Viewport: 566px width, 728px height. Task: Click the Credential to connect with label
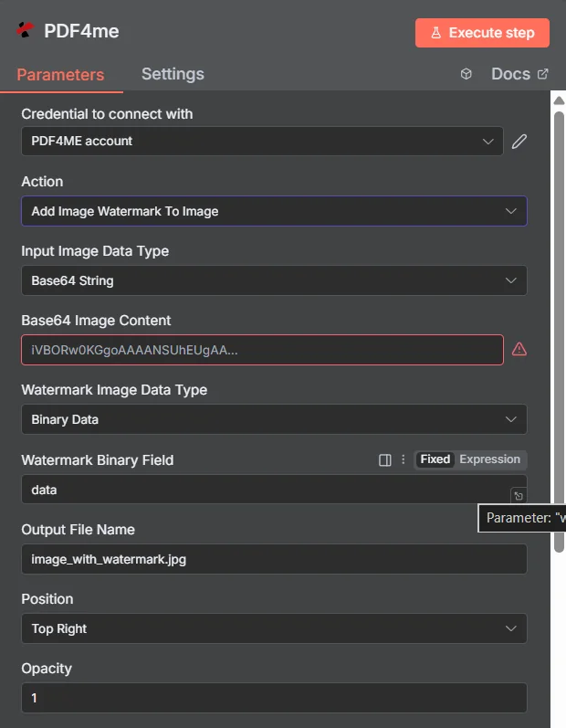(x=107, y=114)
